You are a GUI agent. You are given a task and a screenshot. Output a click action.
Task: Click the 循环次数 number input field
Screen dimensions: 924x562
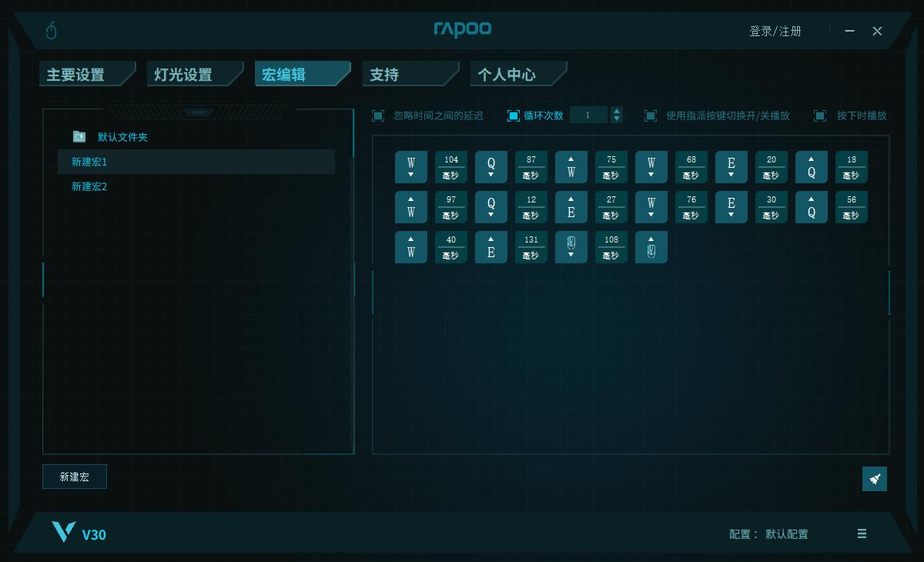coord(591,114)
